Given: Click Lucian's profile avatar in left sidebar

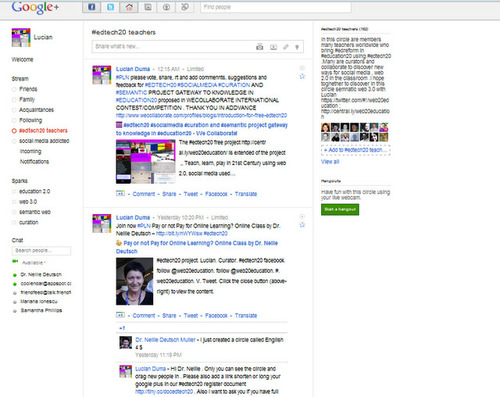Looking at the screenshot, I should pos(21,37).
